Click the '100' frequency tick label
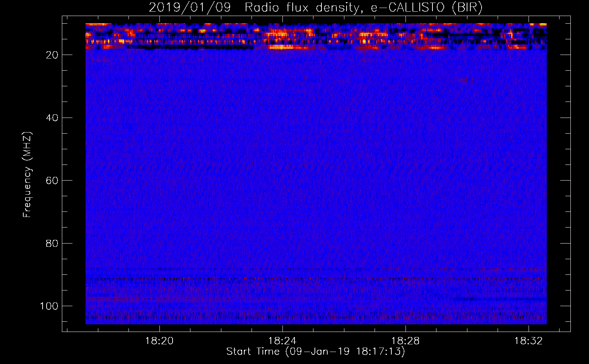The height and width of the screenshot is (364, 589). pos(49,306)
